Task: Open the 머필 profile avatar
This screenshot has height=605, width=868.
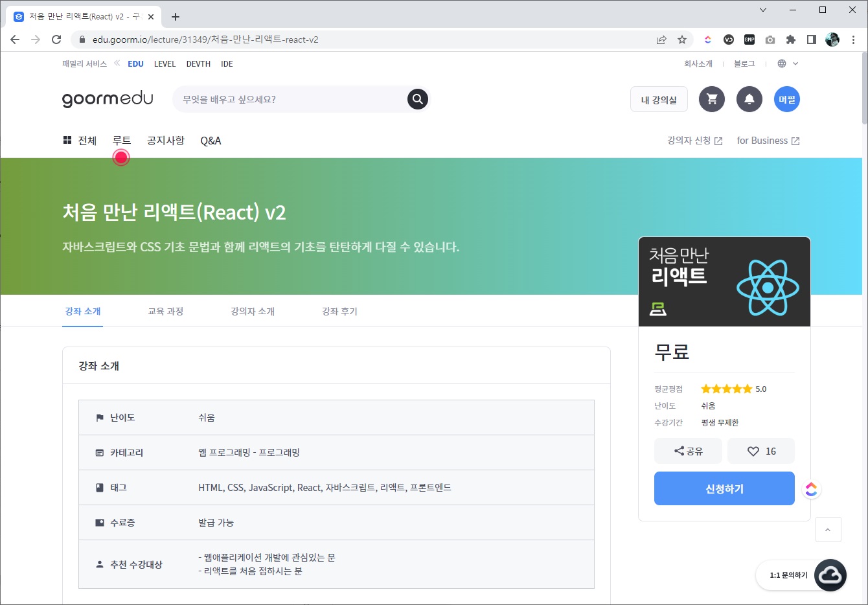Action: 787,99
